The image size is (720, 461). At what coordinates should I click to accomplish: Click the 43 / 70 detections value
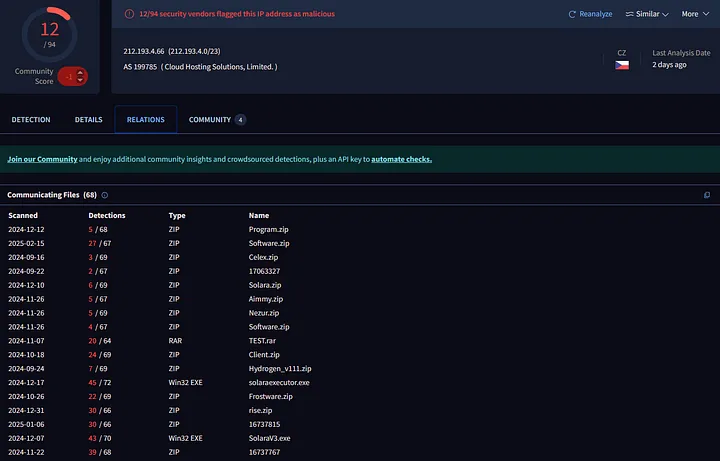coord(100,439)
